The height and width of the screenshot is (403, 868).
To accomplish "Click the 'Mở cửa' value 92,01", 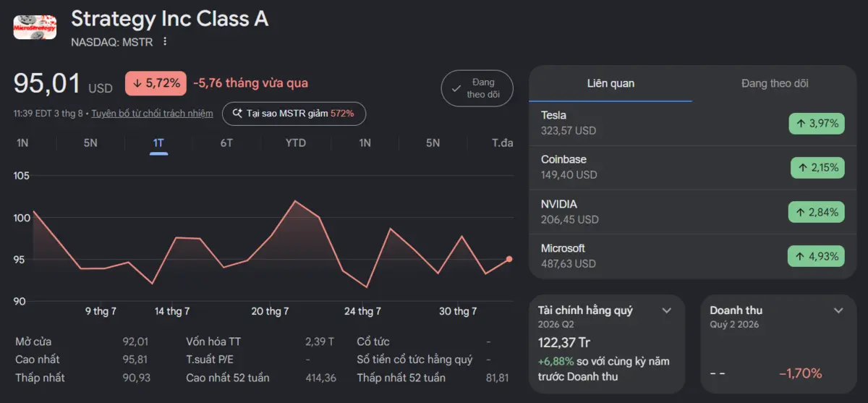I will tap(135, 342).
